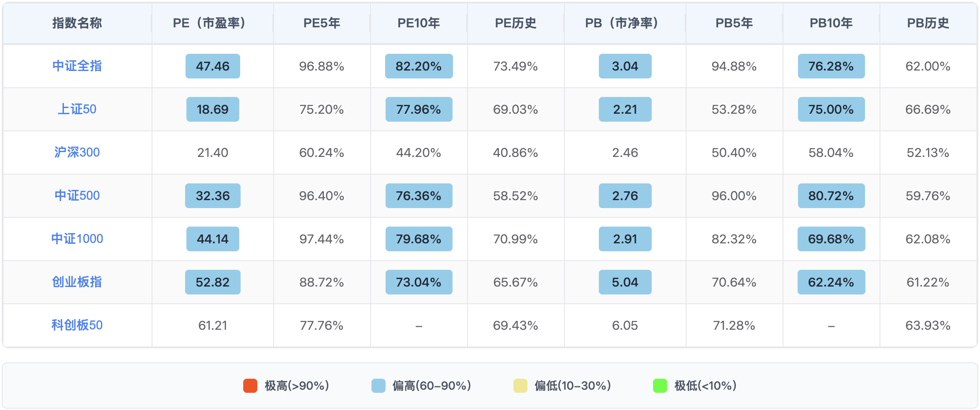Click the 82.20% PE10年 highlighted badge
Image resolution: width=980 pixels, height=410 pixels.
click(x=419, y=66)
